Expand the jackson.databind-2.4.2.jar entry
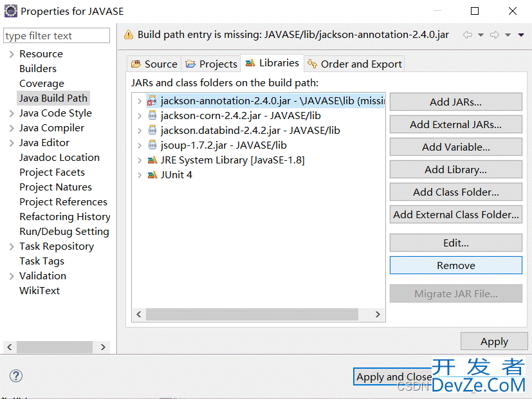 tap(140, 131)
